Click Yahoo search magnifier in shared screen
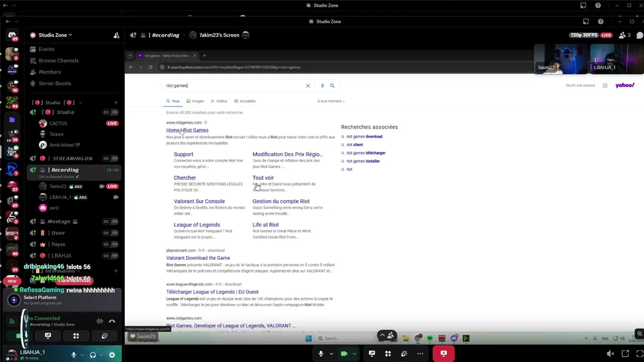 pos(332,85)
